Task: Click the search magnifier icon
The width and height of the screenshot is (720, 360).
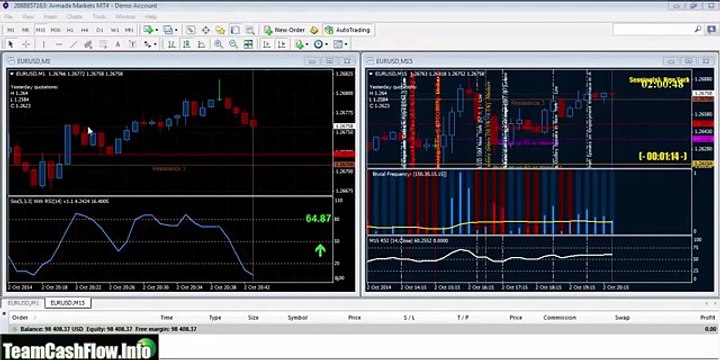Action: (698, 29)
